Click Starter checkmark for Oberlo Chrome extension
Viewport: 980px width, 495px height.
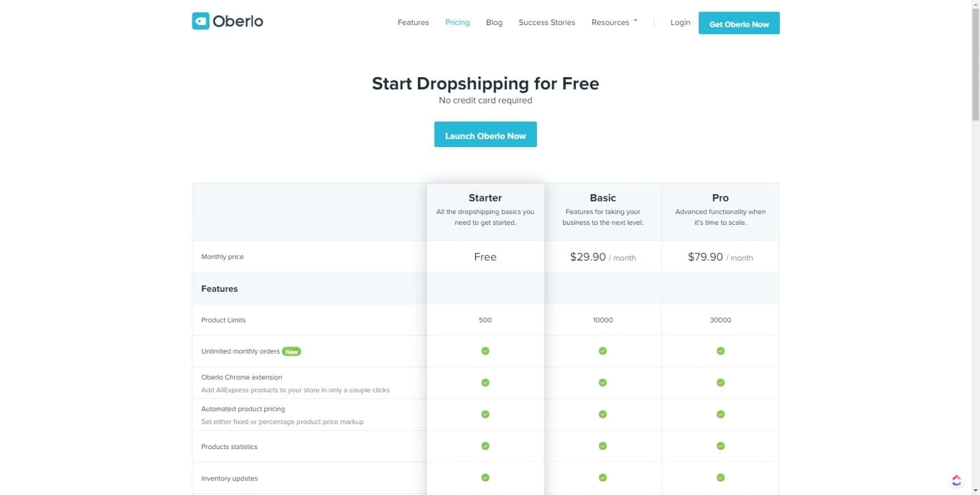485,383
